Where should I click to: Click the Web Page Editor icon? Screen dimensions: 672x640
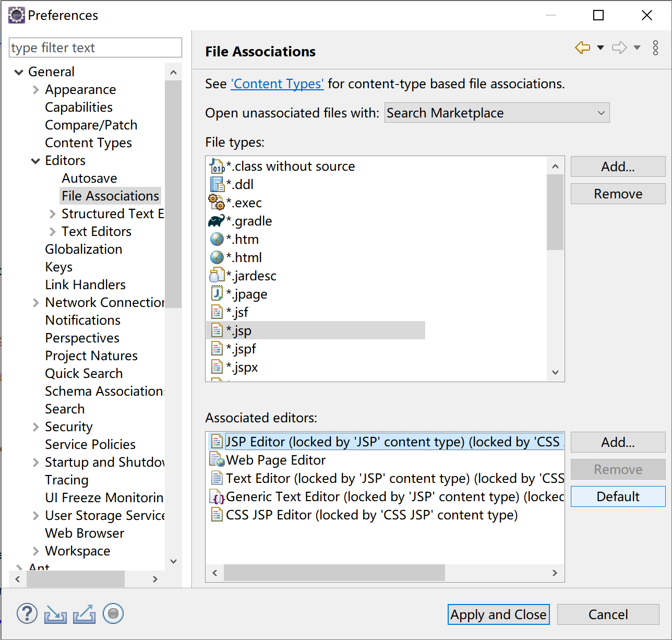click(217, 460)
